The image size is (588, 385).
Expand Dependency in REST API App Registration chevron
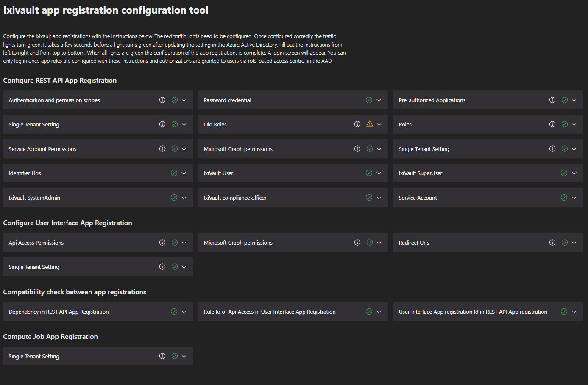184,312
